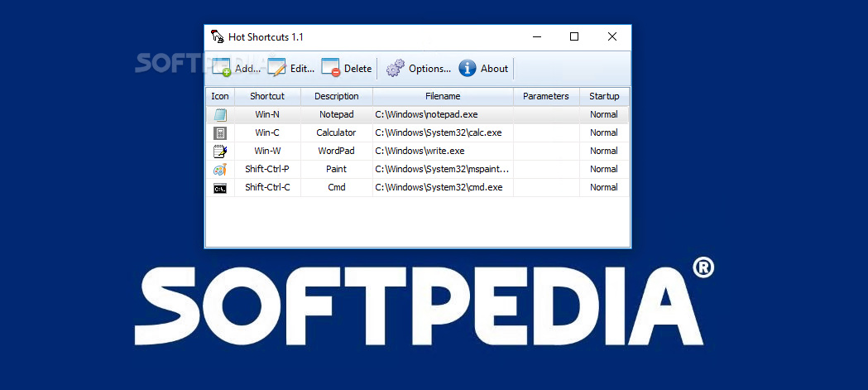Minimize the Hot Shortcuts window
Viewport: 868px width, 390px height.
(x=537, y=37)
